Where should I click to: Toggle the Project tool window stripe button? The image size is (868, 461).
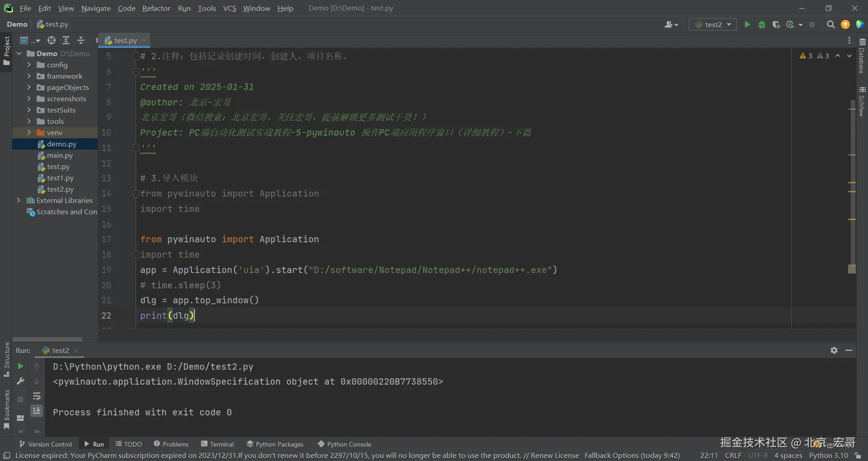point(6,51)
